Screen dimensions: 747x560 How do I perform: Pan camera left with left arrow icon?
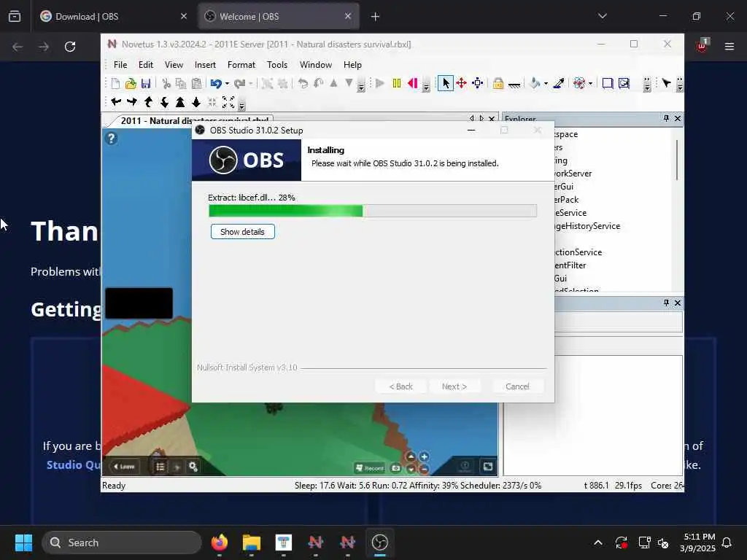click(116, 102)
